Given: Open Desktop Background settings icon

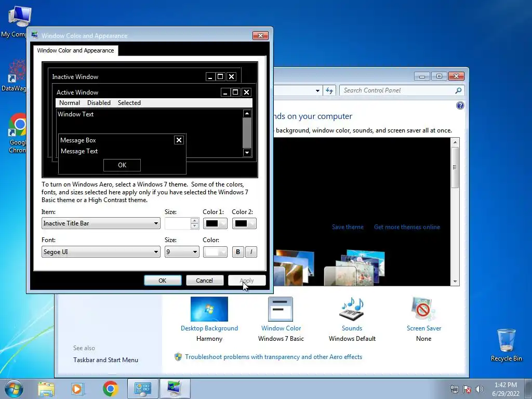Looking at the screenshot, I should [209, 309].
